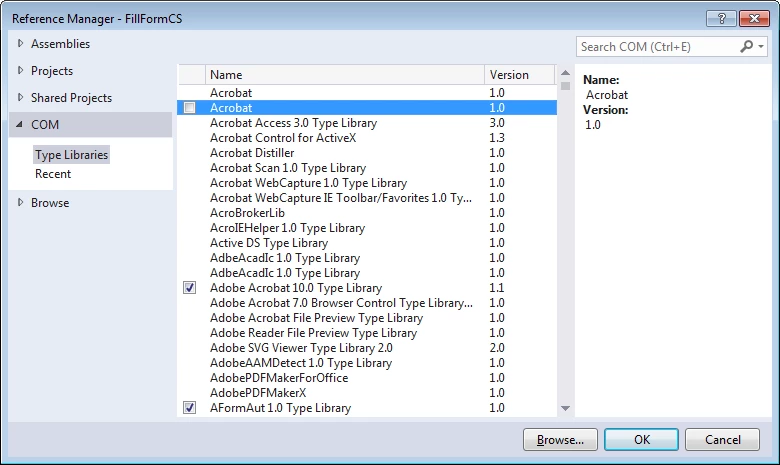This screenshot has width=780, height=465.
Task: Select Adobe Acrobat 7.0 Browser Control row
Action: [x=367, y=302]
